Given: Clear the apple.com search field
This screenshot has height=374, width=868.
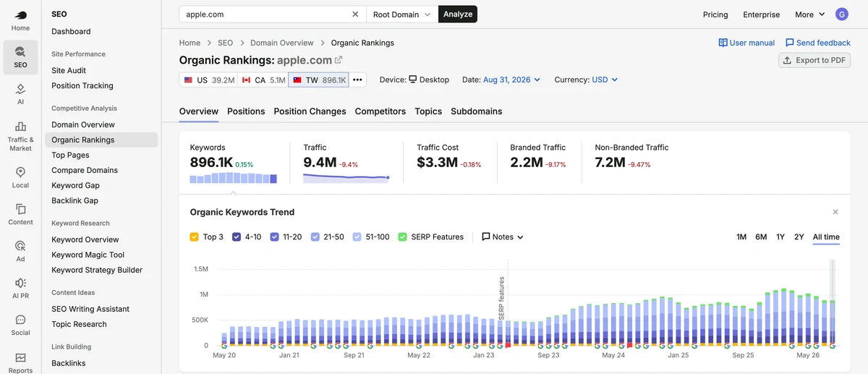Looking at the screenshot, I should pos(355,14).
